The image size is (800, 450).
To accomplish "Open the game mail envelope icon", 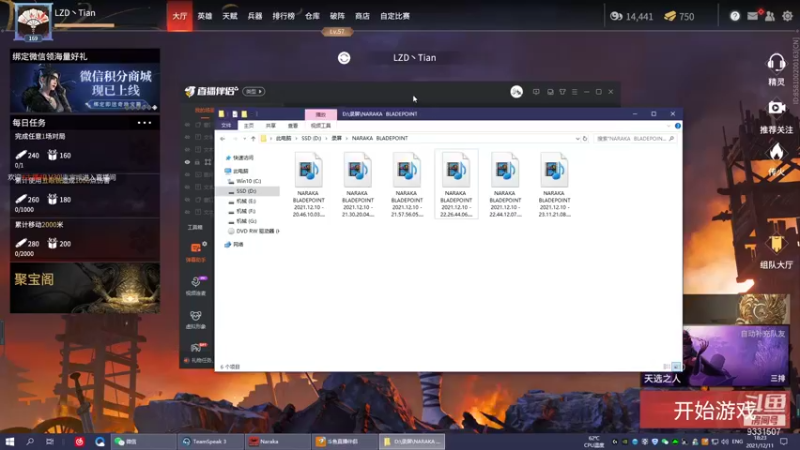I will point(753,16).
